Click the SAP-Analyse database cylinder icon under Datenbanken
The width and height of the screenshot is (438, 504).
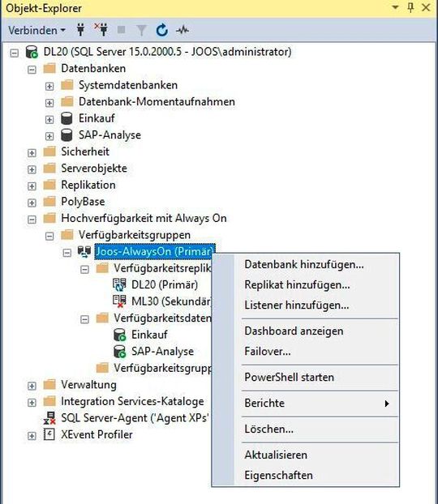click(67, 135)
